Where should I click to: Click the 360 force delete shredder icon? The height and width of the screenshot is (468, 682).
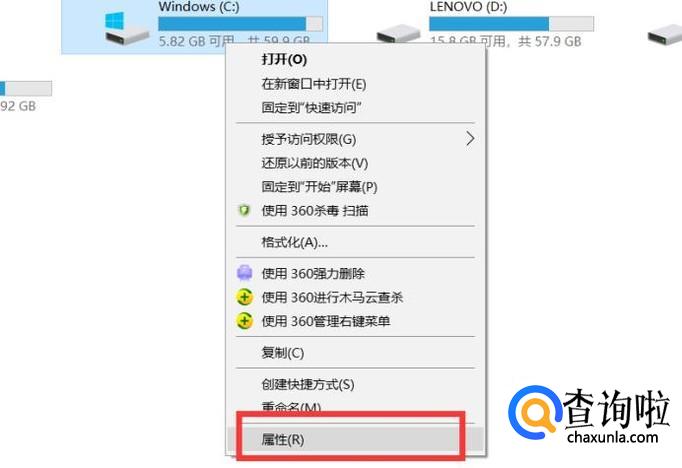click(244, 273)
